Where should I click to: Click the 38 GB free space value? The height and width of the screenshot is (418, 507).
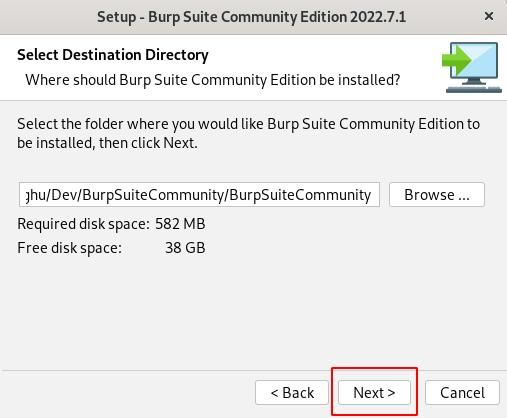click(185, 248)
